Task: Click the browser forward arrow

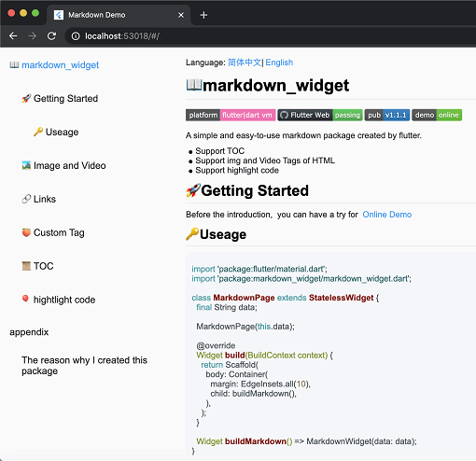Action: 33,36
